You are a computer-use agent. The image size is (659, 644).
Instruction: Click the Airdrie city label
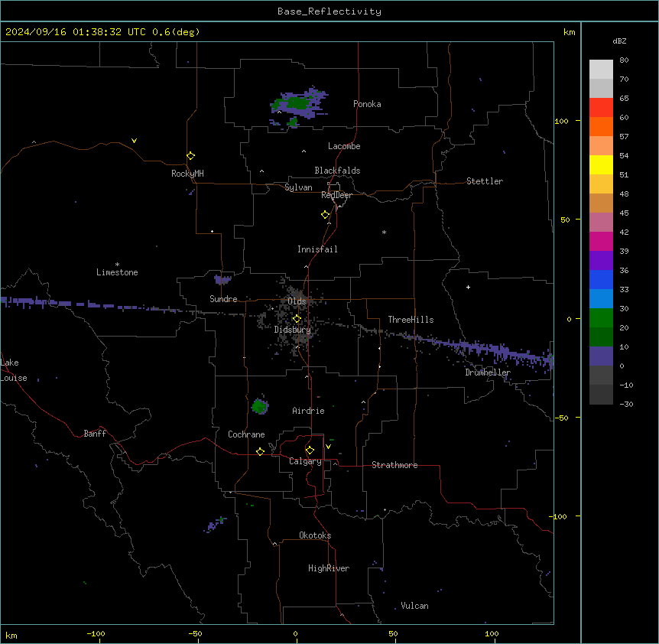click(308, 411)
